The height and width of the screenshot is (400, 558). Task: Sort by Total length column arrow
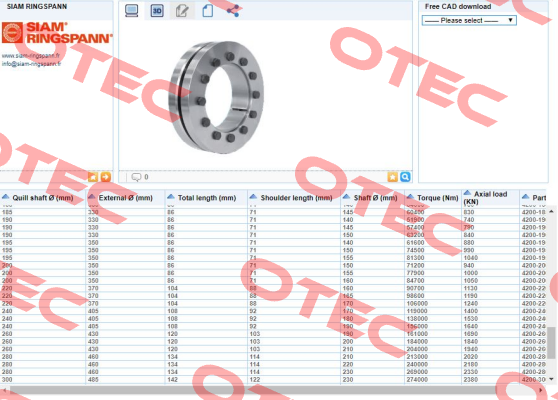171,197
